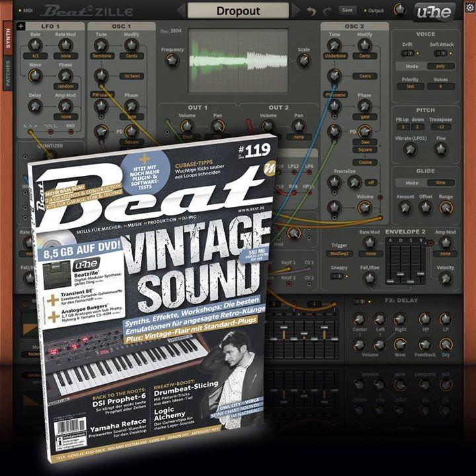476x476 pixels.
Task: Open settings with the gear icon
Action: [469, 8]
